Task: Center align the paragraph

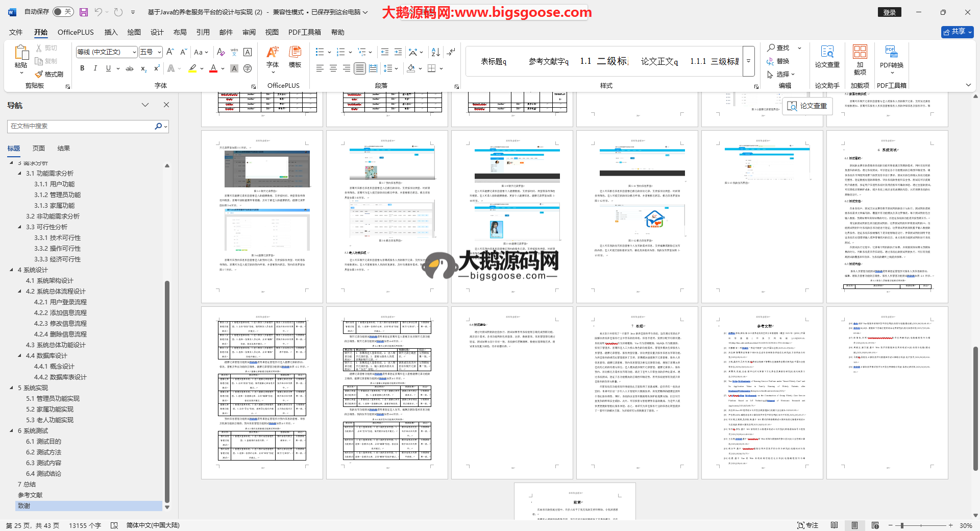Action: pos(333,68)
